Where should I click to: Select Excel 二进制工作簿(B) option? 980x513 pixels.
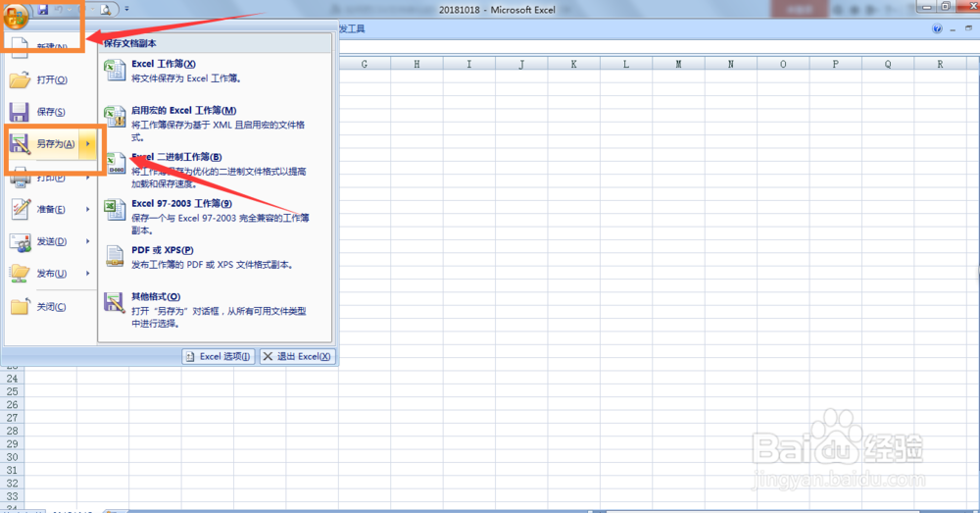tap(216, 170)
